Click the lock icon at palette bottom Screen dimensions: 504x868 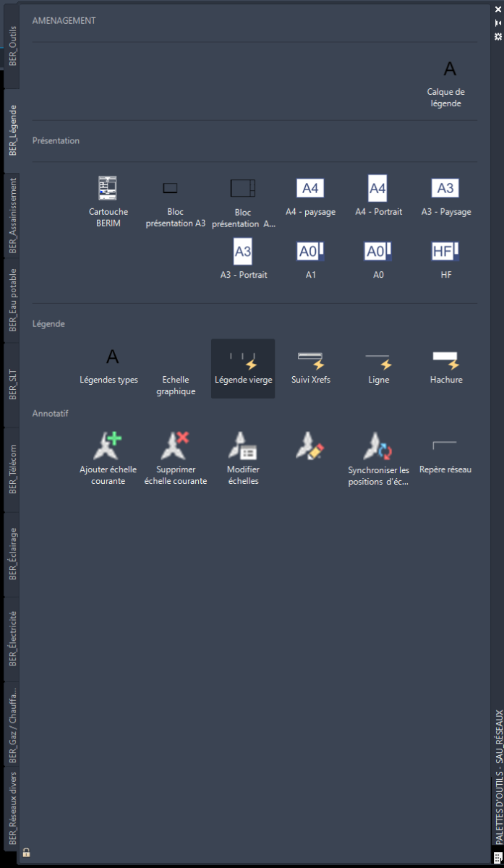click(x=26, y=852)
